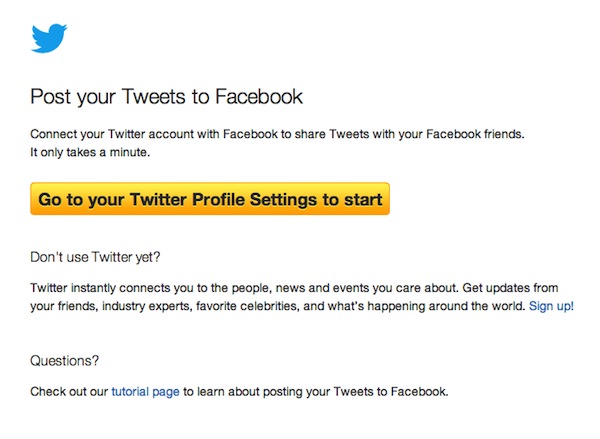600x439 pixels.
Task: Click the Check out our text
Action: click(69, 391)
